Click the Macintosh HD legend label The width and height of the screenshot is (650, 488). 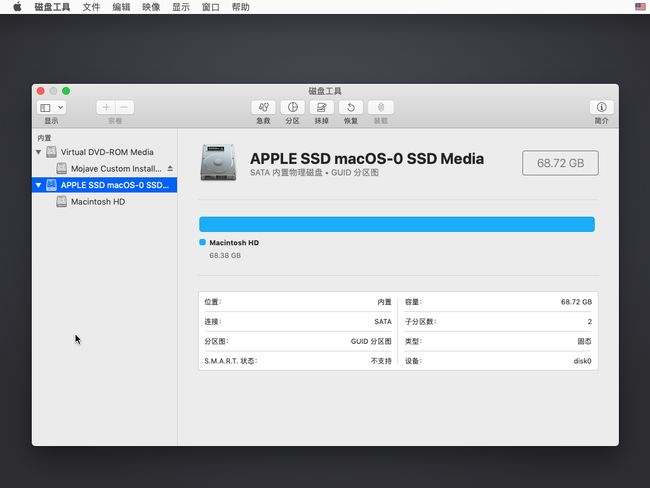(x=234, y=243)
